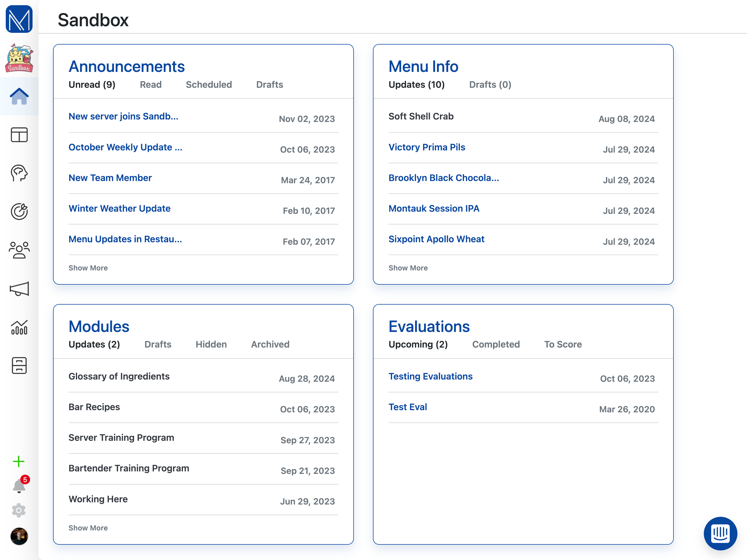
Task: Click the megaphone announcements icon
Action: coord(19,289)
